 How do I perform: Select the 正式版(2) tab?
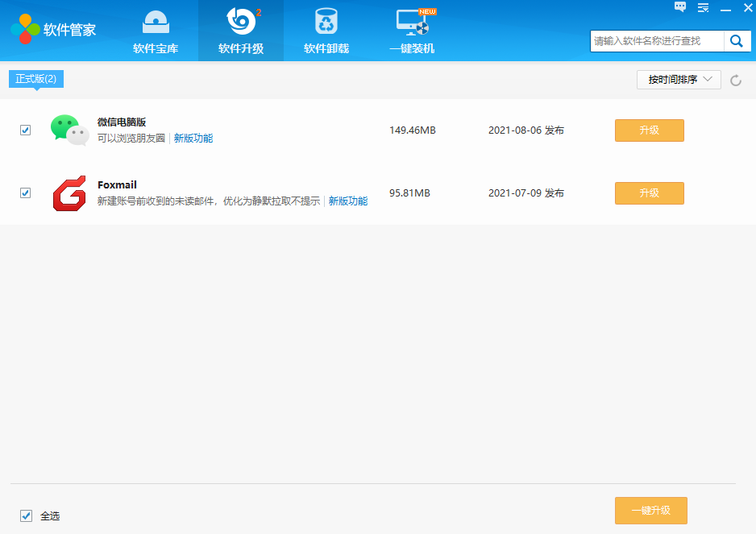[x=36, y=79]
